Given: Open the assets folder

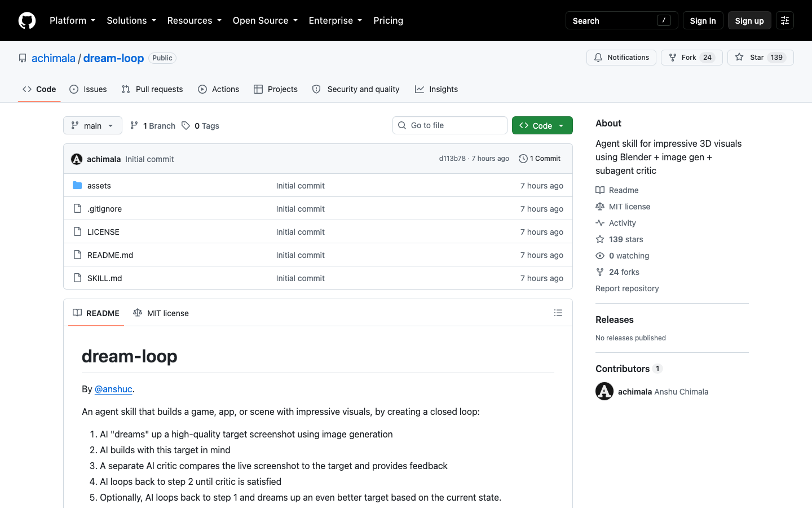Looking at the screenshot, I should click(99, 186).
